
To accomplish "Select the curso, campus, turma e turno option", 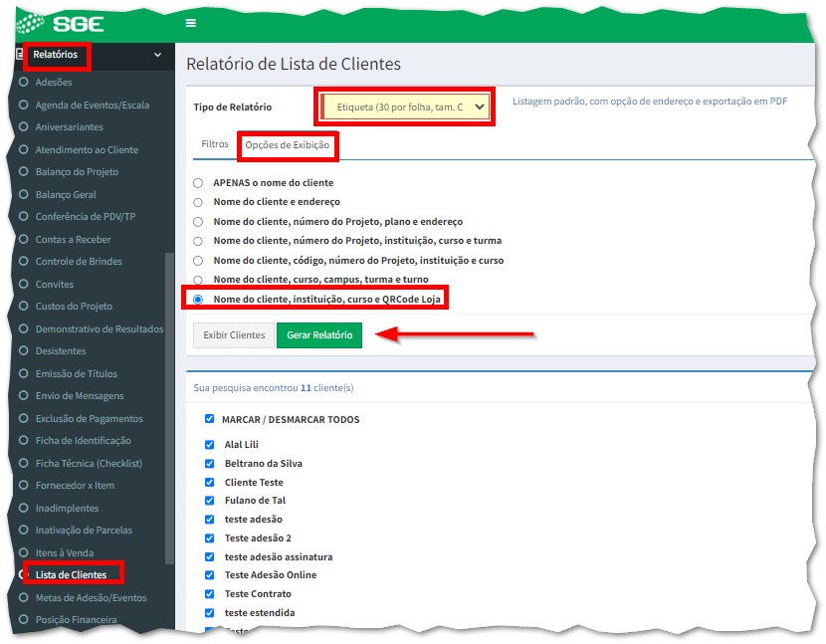I will (x=198, y=280).
